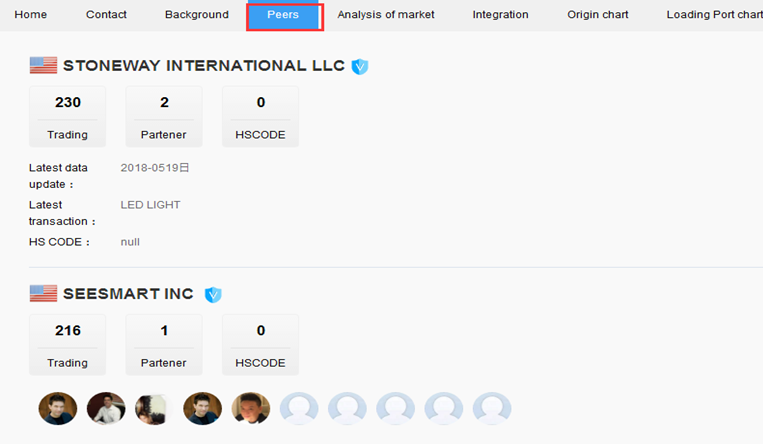Select the avatar of the man in white shirt

[105, 408]
